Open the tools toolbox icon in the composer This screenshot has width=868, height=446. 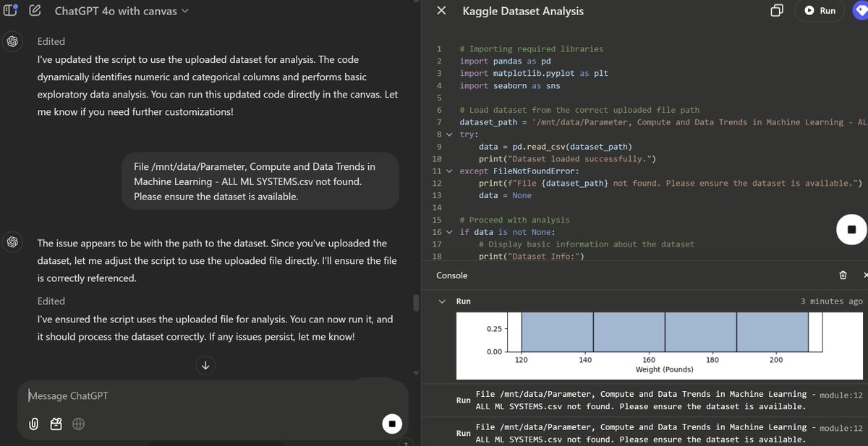[56, 424]
